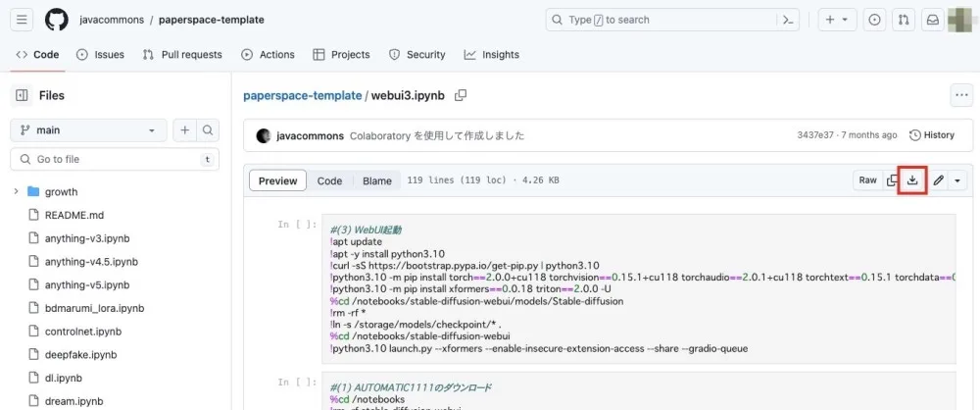Image resolution: width=980 pixels, height=410 pixels.
Task: View file History
Action: click(932, 135)
